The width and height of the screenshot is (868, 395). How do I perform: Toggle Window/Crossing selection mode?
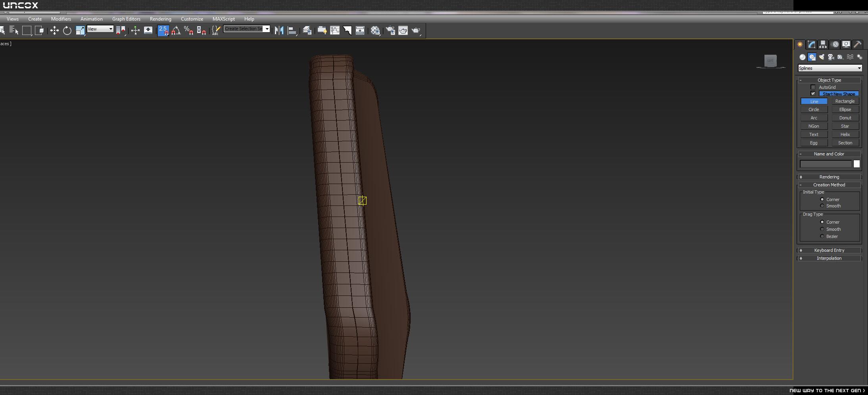(39, 31)
